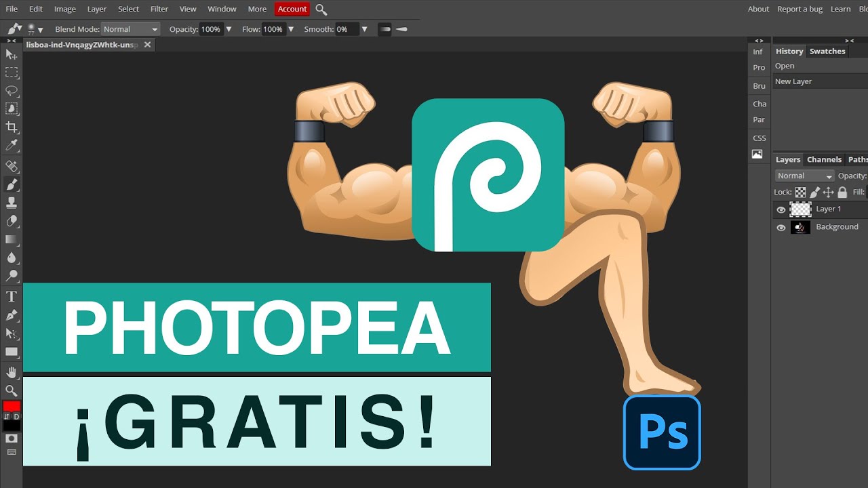Click the hard round brush tip shortcut
The image size is (868, 488).
pyautogui.click(x=384, y=29)
